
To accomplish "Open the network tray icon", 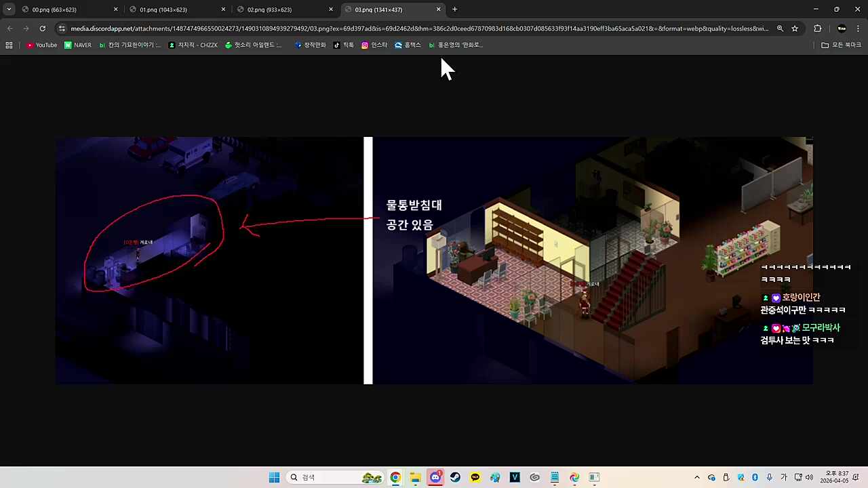I will 797,477.
